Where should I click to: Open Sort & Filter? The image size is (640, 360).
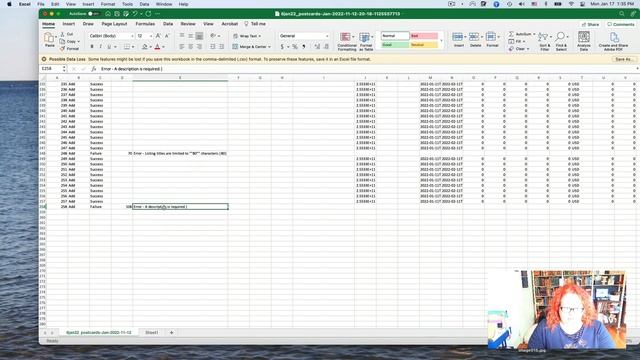pyautogui.click(x=544, y=42)
